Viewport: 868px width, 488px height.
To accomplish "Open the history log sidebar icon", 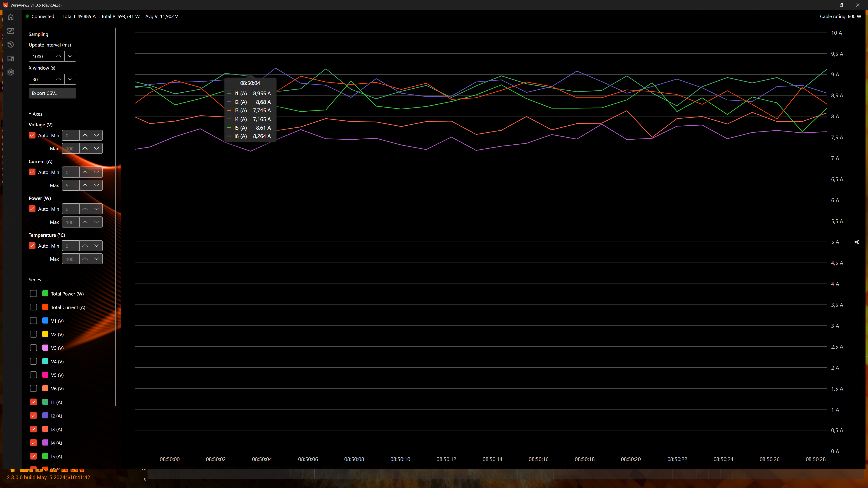I will coord(11,45).
